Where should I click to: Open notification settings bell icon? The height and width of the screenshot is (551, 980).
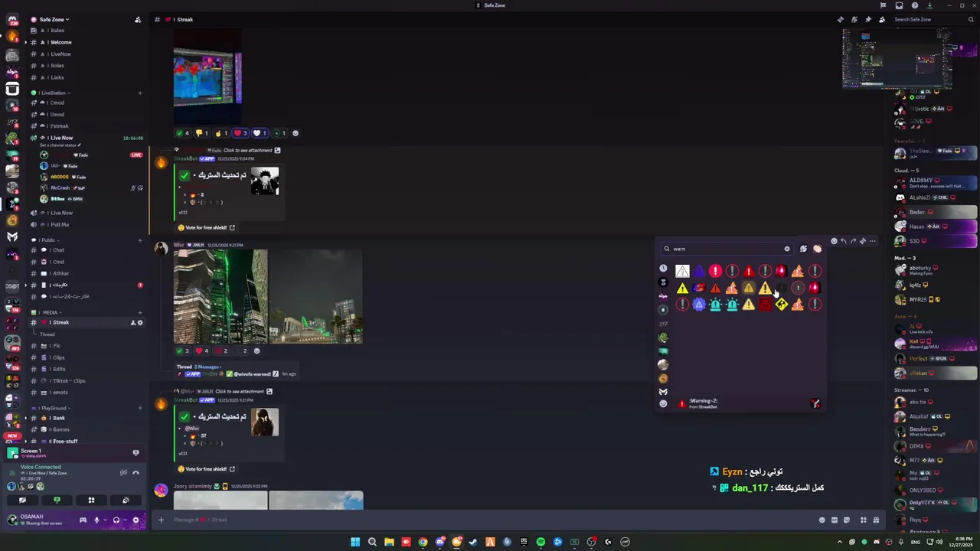(x=854, y=19)
